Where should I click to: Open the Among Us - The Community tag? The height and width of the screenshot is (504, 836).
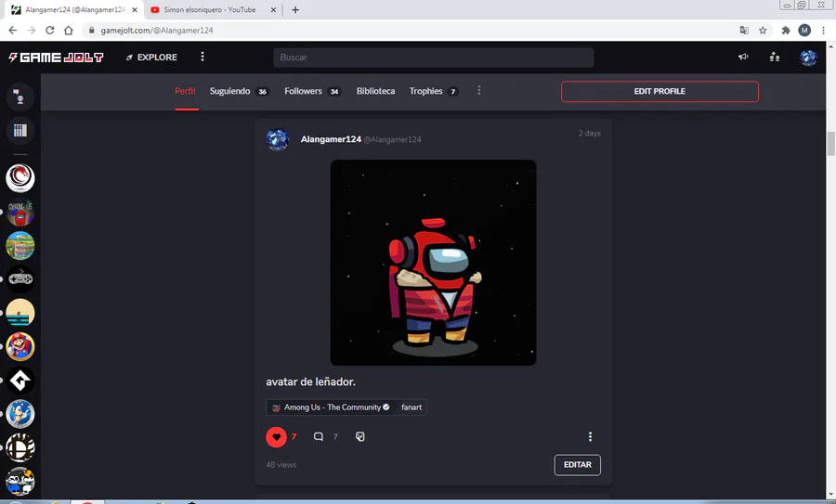(x=333, y=407)
